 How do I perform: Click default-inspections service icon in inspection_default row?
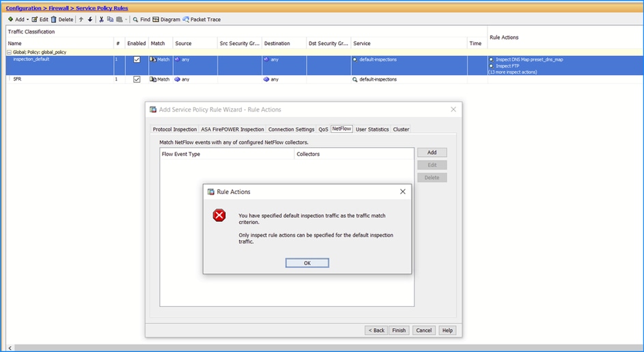click(355, 59)
